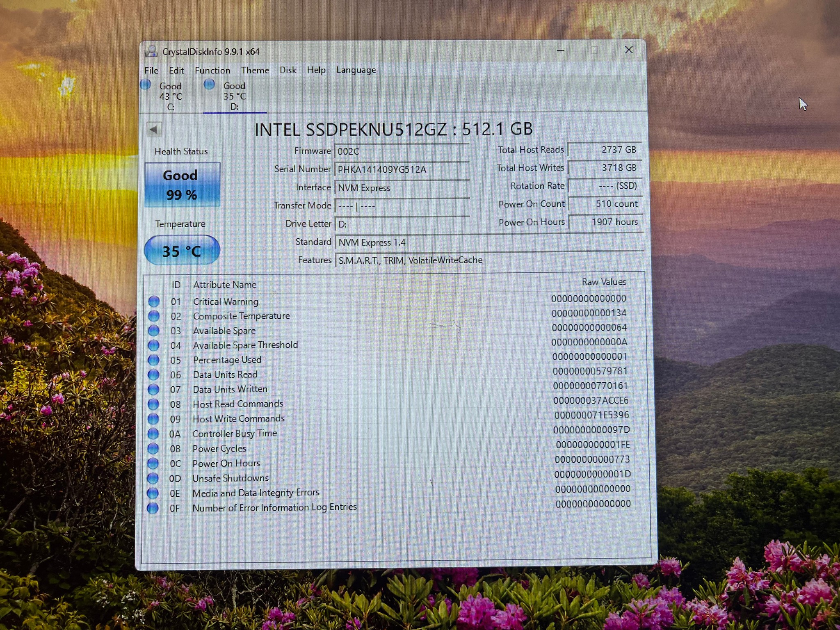Viewport: 840px width, 630px height.
Task: Select the Composite Temperature attribute name
Action: click(x=241, y=316)
